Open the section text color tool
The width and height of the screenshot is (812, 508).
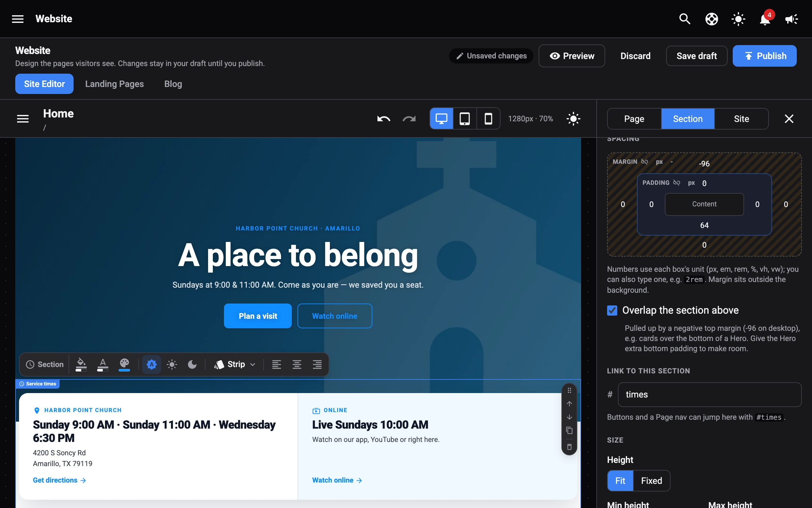coord(103,364)
